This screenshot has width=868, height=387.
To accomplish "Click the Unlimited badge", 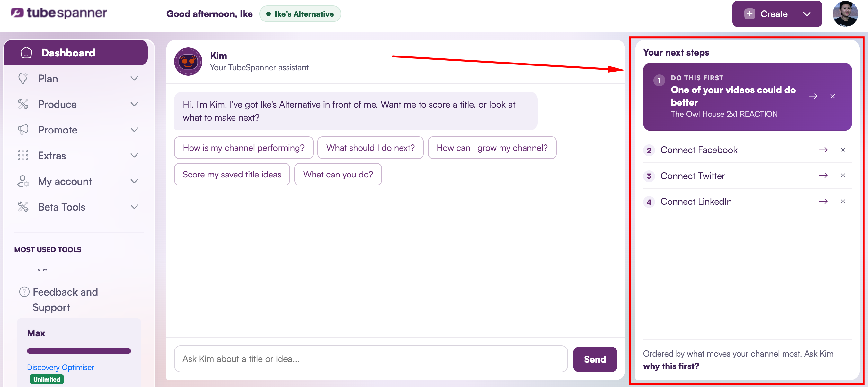I will [47, 379].
